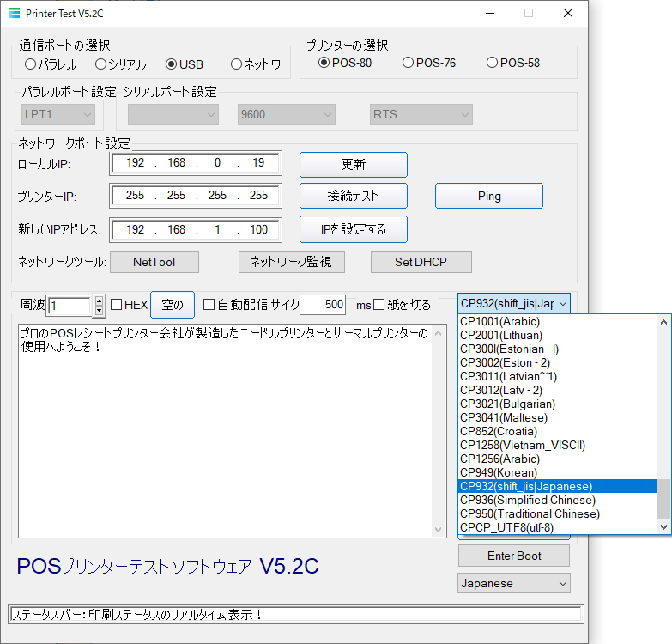Click the Set DHCP button
This screenshot has width=672, height=644.
pos(421,261)
